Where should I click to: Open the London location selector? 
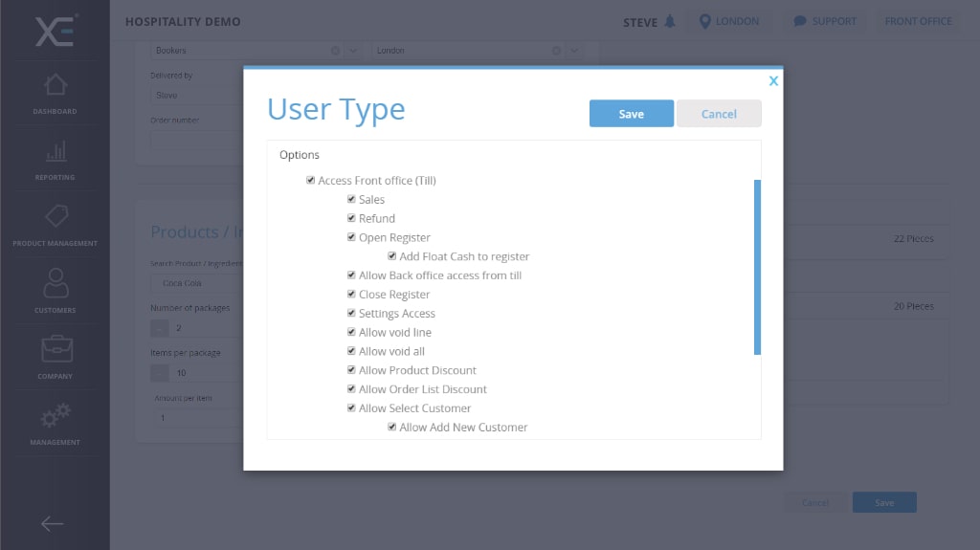(729, 21)
